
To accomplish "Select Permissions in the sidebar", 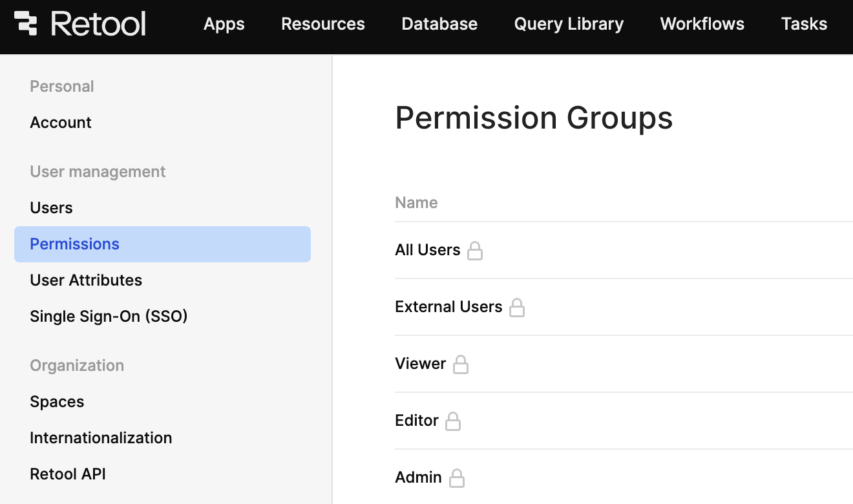I will (162, 244).
